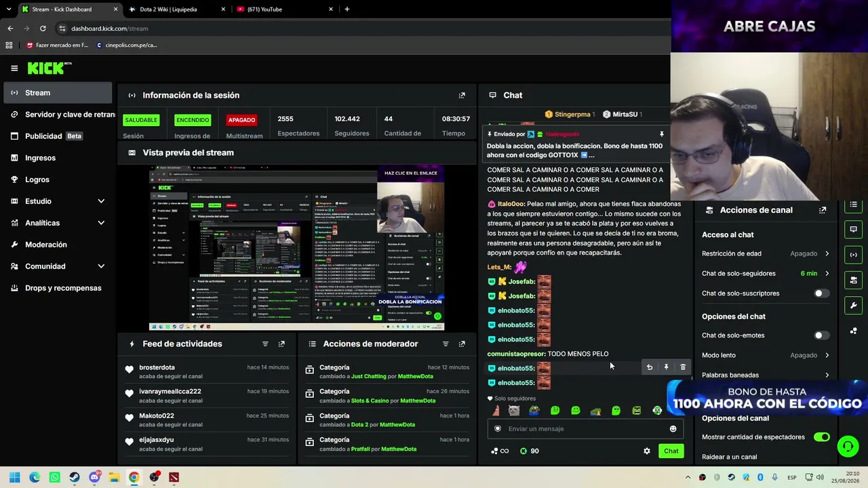Viewport: 868px width, 488px height.
Task: Open the hamburger menu beside Kick logo
Action: (14, 68)
